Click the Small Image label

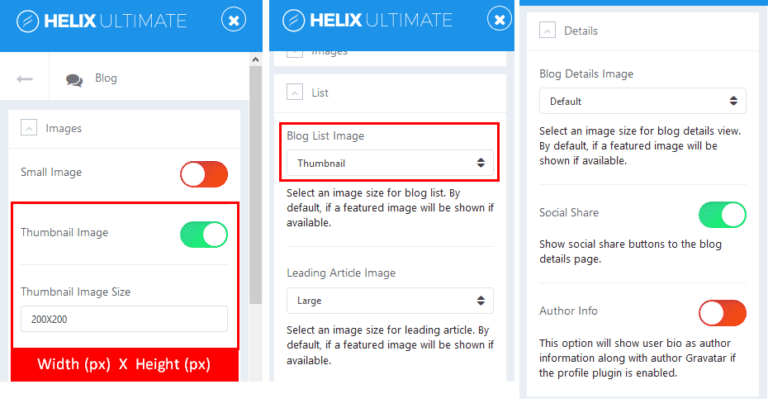(51, 172)
